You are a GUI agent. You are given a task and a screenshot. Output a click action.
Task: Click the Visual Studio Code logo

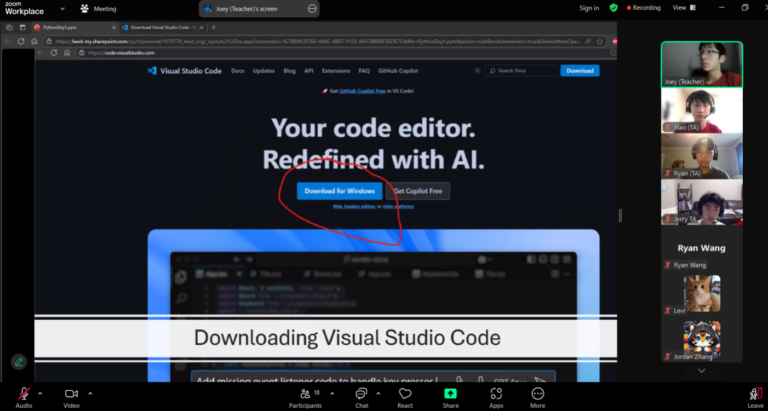pyautogui.click(x=184, y=71)
